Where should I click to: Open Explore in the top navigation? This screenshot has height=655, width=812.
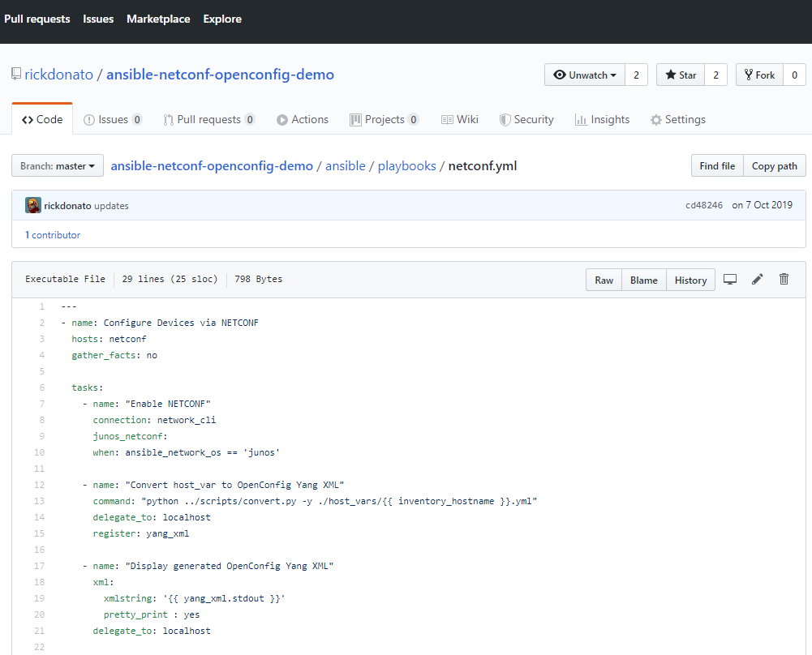tap(223, 19)
